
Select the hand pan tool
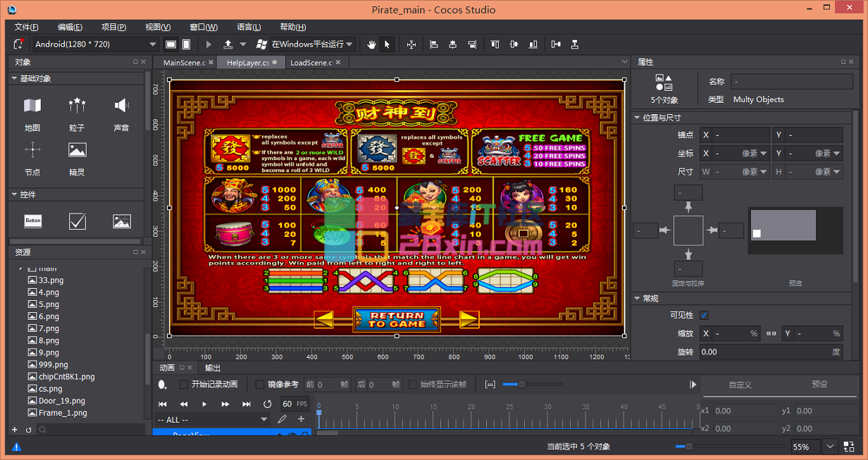[372, 44]
